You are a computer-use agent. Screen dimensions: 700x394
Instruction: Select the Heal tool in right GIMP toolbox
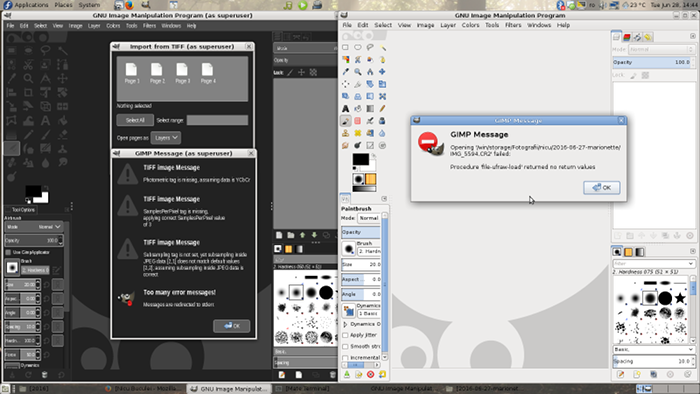pyautogui.click(x=358, y=133)
